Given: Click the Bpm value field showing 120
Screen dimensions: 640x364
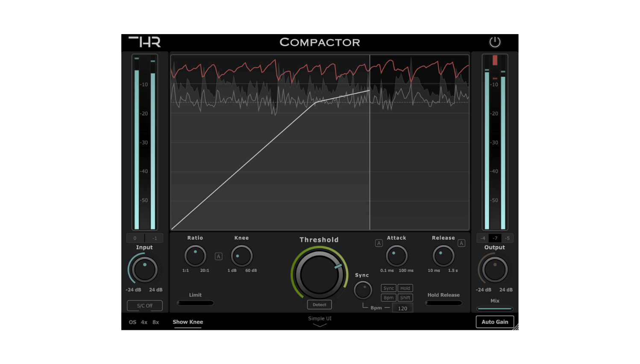Looking at the screenshot, I should click(402, 308).
